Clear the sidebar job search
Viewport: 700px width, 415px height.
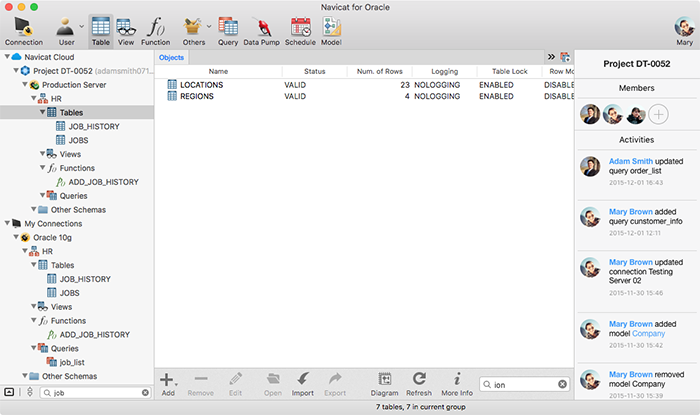click(145, 393)
